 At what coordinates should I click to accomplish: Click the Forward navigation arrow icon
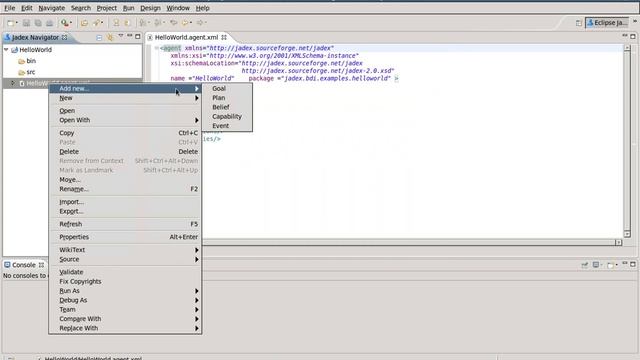coord(200,23)
